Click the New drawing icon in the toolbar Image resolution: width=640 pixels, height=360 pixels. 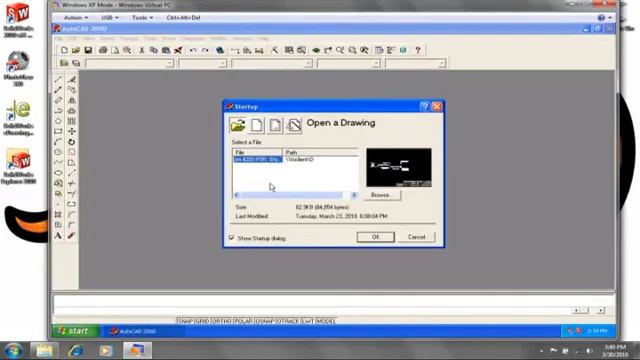pos(64,50)
